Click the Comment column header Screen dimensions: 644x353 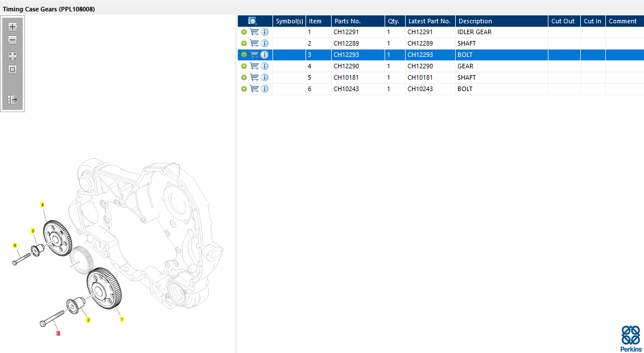(624, 21)
